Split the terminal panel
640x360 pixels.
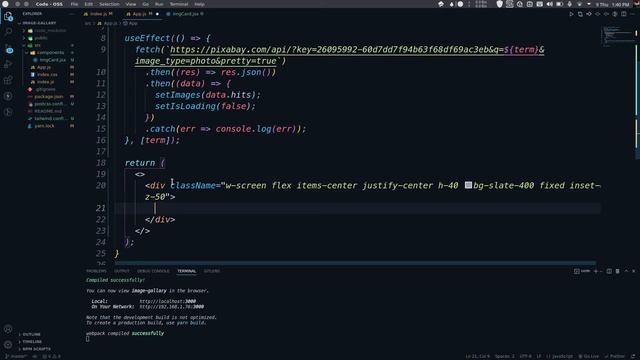(609, 271)
